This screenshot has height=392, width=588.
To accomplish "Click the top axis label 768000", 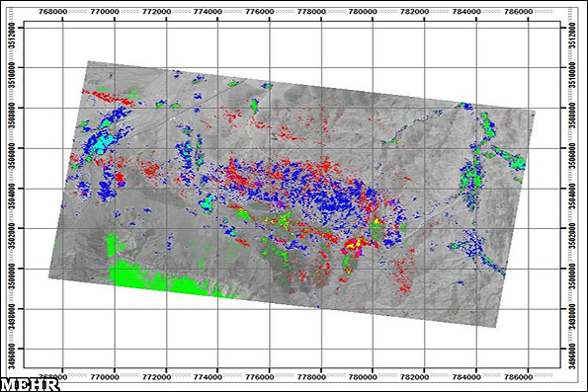I will pyautogui.click(x=53, y=12).
